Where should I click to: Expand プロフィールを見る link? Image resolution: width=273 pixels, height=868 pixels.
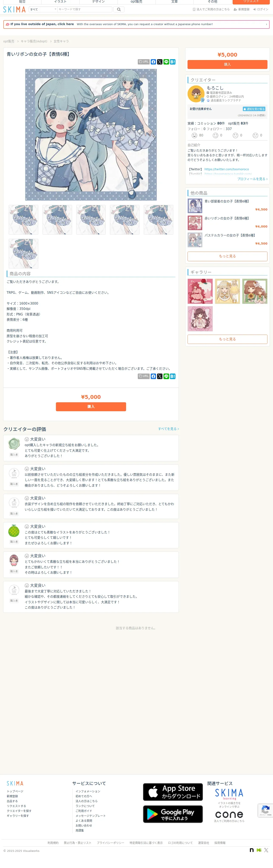(x=252, y=179)
